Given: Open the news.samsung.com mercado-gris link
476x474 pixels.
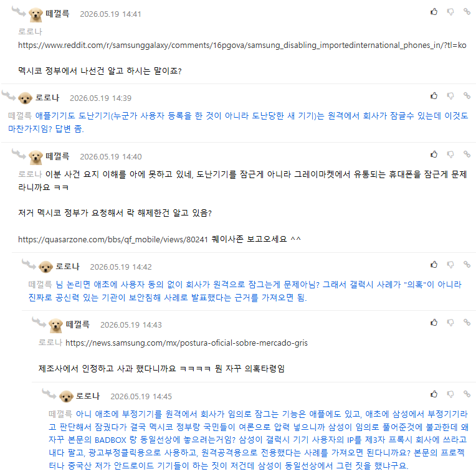Looking at the screenshot, I should pos(186,343).
